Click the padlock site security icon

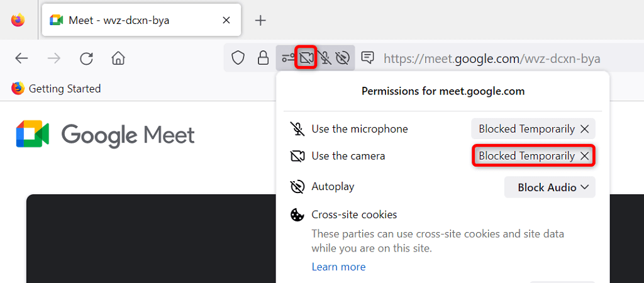[263, 58]
